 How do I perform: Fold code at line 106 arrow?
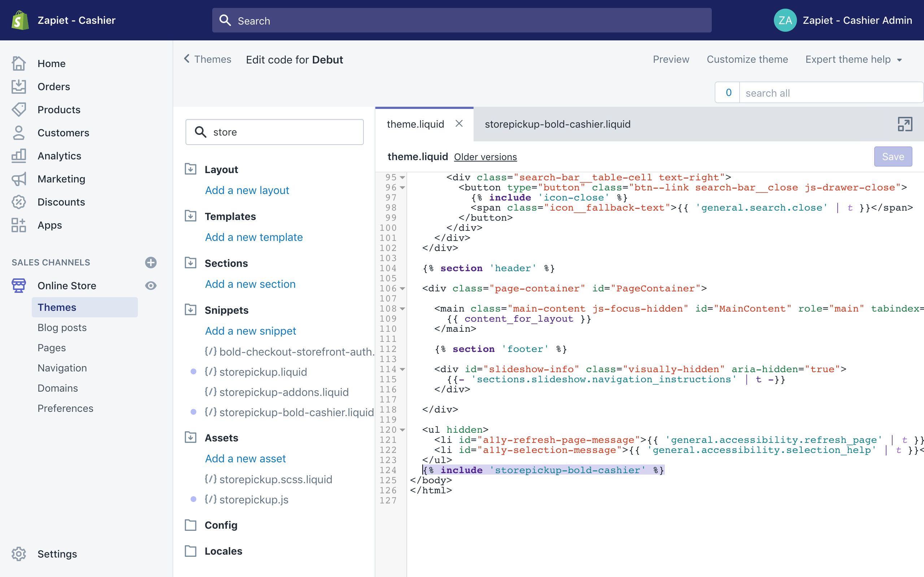pos(402,289)
